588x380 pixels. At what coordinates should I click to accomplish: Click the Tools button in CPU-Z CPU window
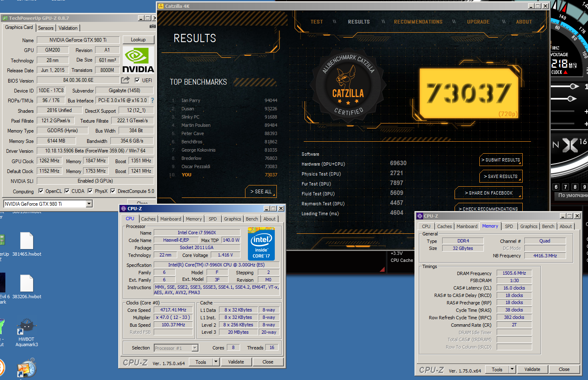coord(201,362)
